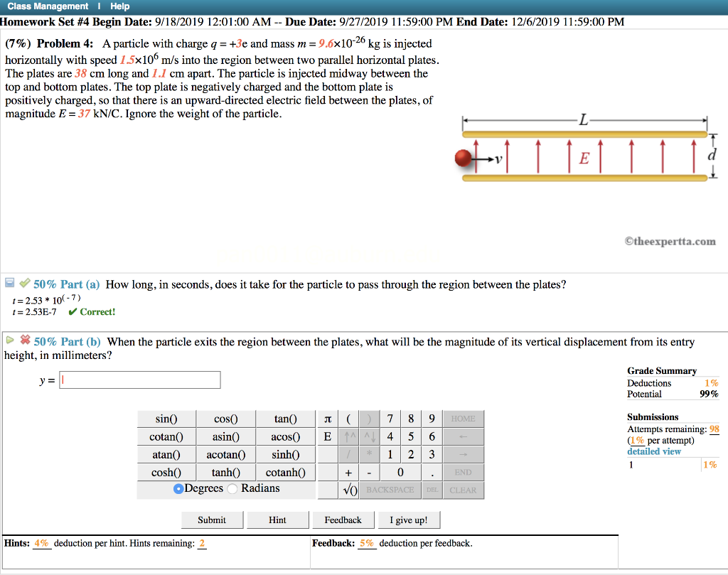Click inside the y= answer field
The width and height of the screenshot is (728, 575).
[139, 380]
